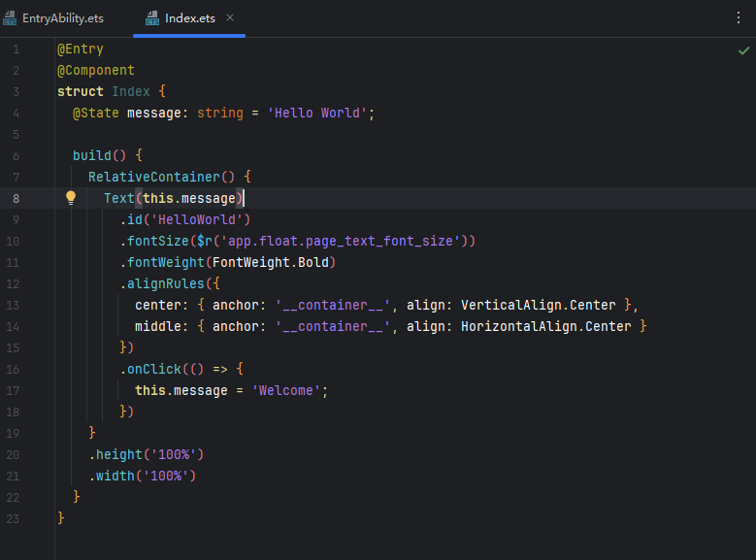The height and width of the screenshot is (560, 756).
Task: Close the Index.ets tab
Action: tap(230, 17)
